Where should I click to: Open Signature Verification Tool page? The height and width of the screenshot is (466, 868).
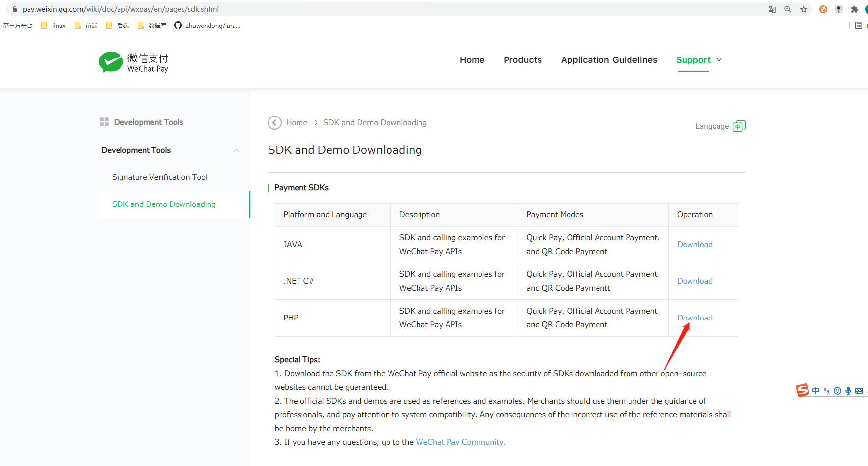point(160,177)
